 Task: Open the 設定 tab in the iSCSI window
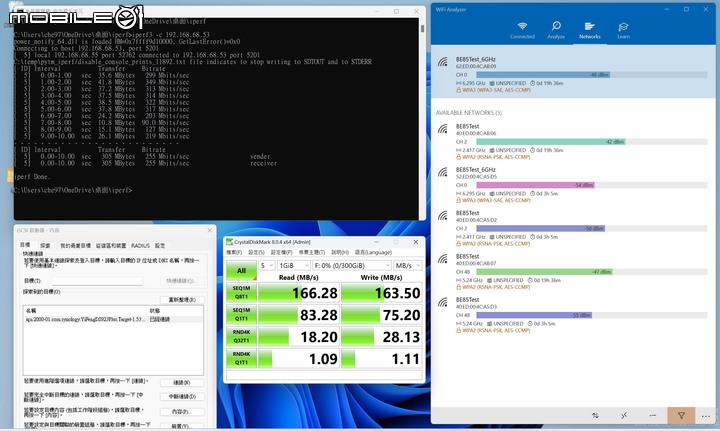(160, 246)
